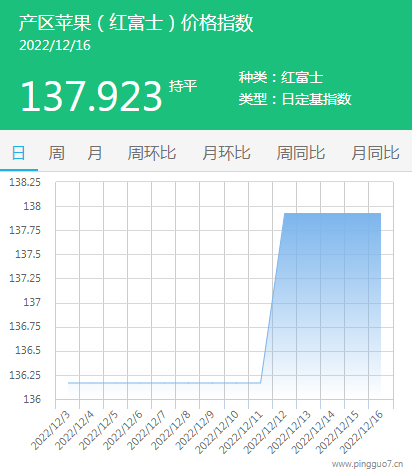Click the 2022/12/16 x-axis label
Screen dimensions: 412x474
[361, 432]
